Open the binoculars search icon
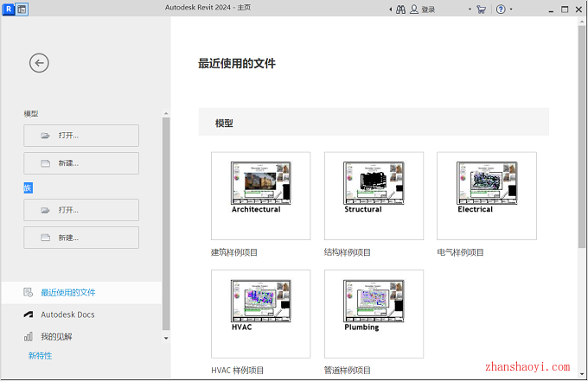 tap(400, 10)
